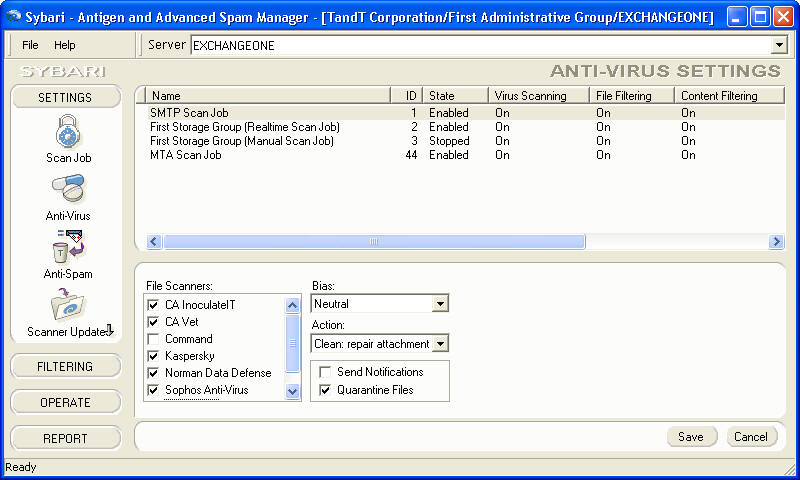Enable the Command scanner checkbox
Image resolution: width=800 pixels, height=480 pixels.
[153, 339]
